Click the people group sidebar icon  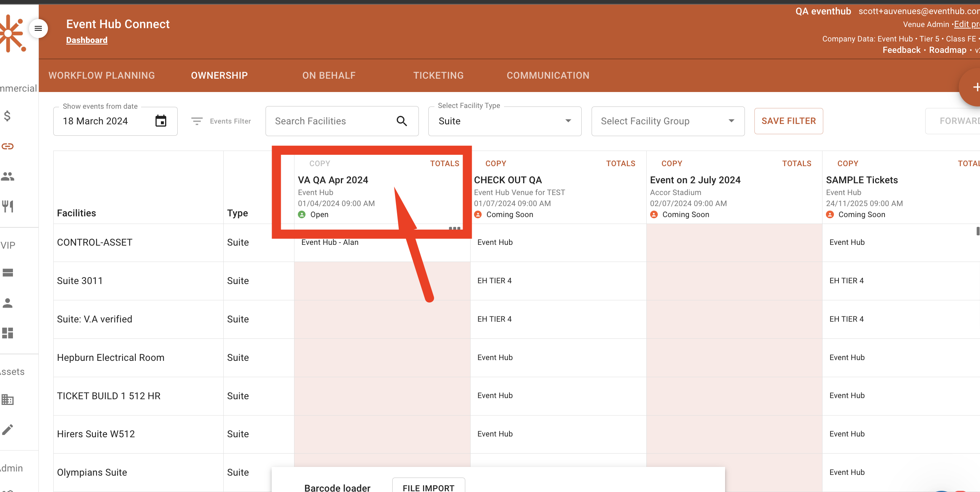8,176
